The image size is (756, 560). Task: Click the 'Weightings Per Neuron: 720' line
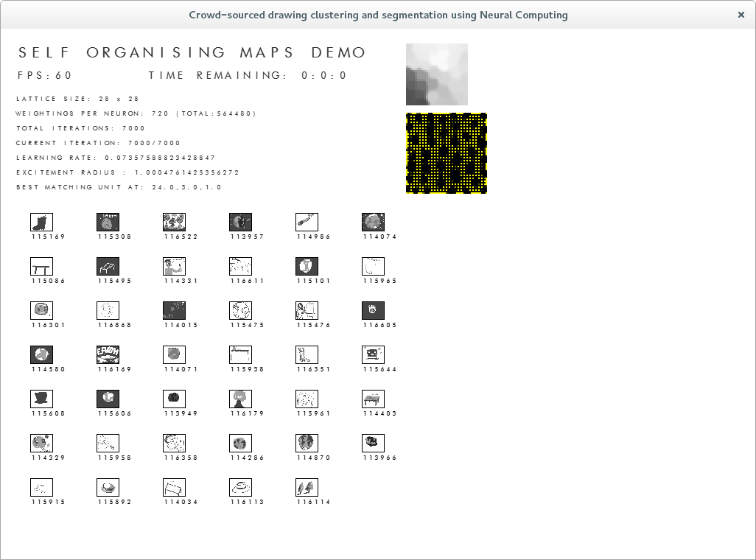point(136,113)
